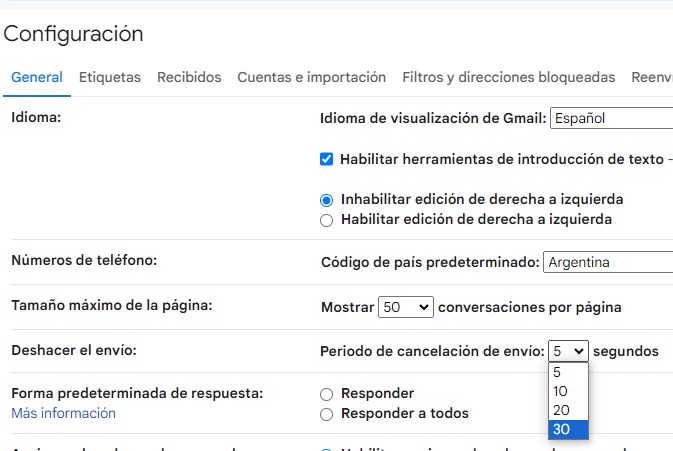Choose Habilitar edición de derecha a izquierda
The height and width of the screenshot is (451, 673).
pyautogui.click(x=326, y=219)
